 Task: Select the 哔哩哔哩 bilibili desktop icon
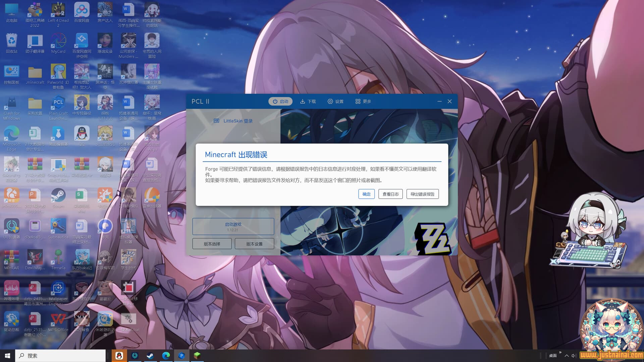coord(12,291)
